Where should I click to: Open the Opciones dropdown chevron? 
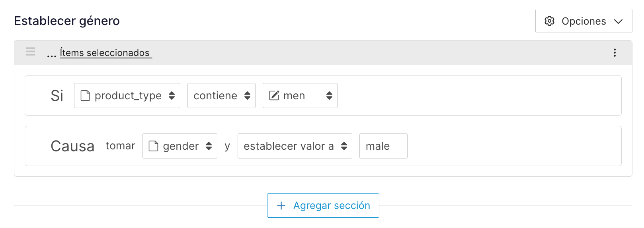coord(618,21)
